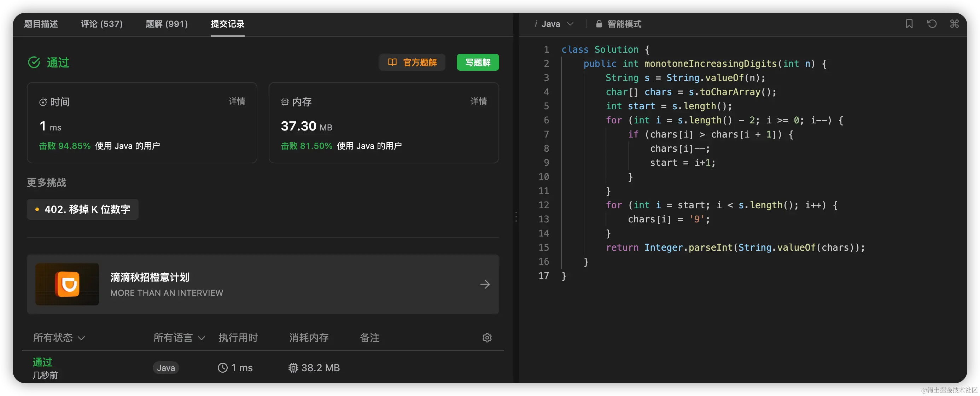Click the bookmark icon in editor toolbar
This screenshot has height=396, width=980.
[x=909, y=24]
